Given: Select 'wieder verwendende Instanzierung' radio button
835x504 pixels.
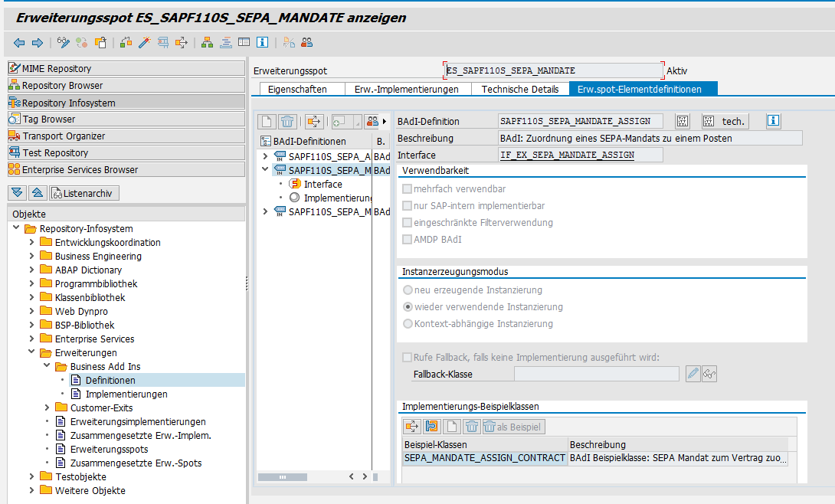Looking at the screenshot, I should 408,307.
